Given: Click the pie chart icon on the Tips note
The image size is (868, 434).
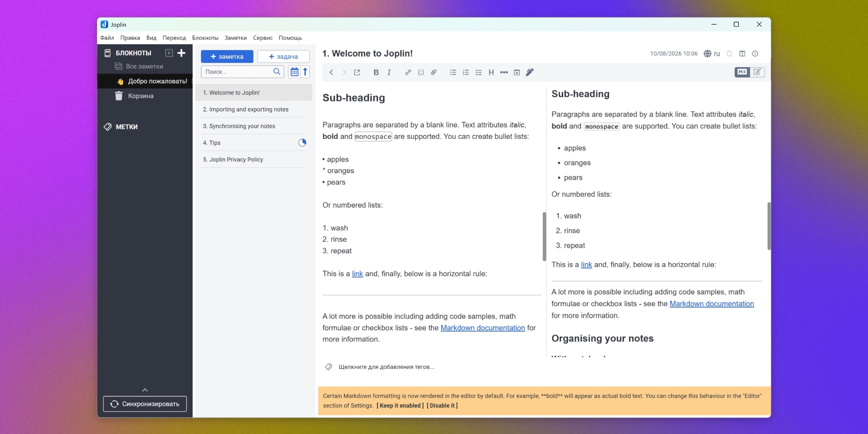Looking at the screenshot, I should (x=302, y=143).
